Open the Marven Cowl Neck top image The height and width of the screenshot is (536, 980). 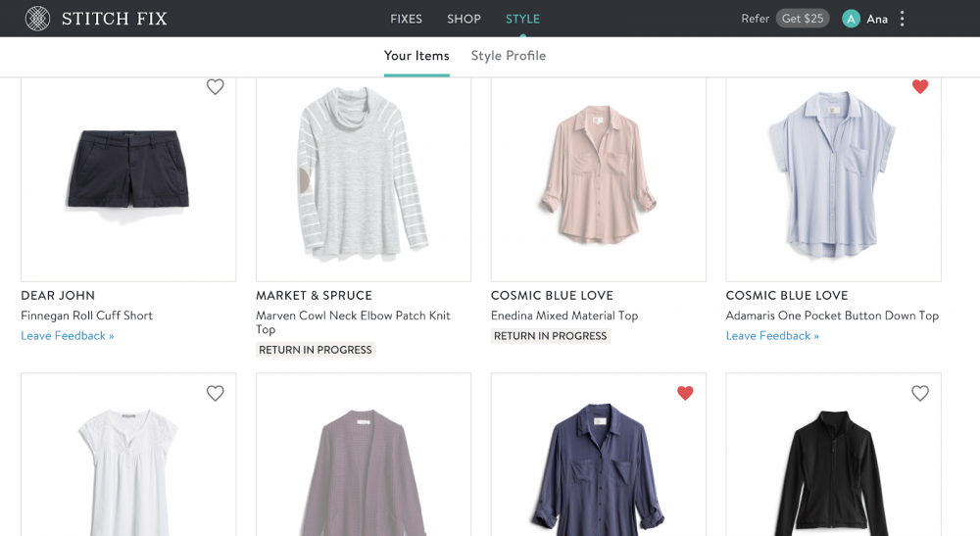point(363,178)
